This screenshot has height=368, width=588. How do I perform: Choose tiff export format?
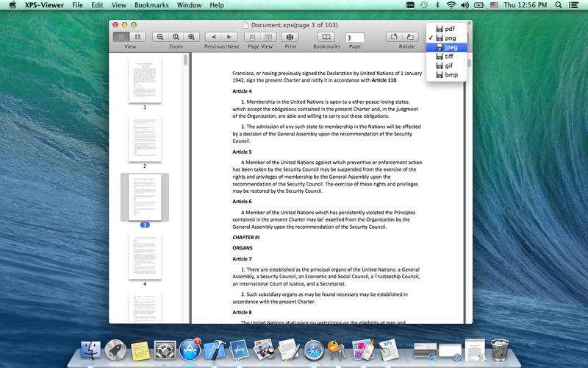tap(447, 57)
